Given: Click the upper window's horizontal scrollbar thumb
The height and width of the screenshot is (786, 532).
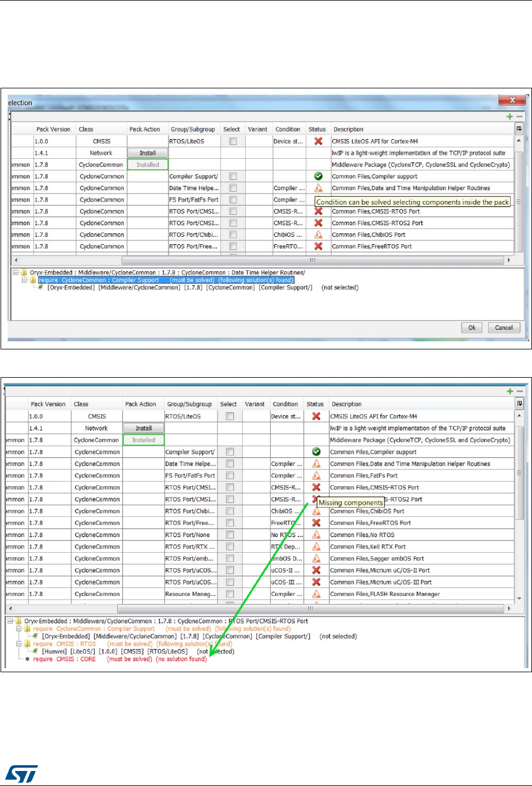Looking at the screenshot, I should tap(313, 260).
